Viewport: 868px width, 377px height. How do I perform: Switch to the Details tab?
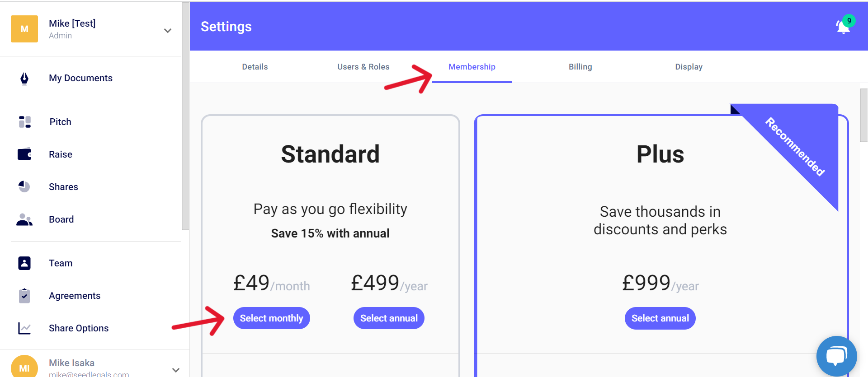[x=255, y=67]
